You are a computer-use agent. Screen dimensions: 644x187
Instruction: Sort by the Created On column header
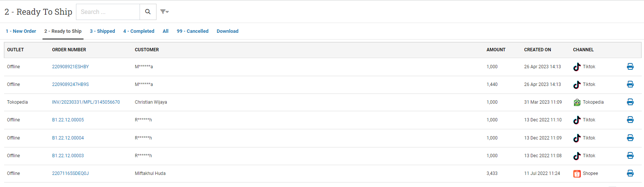tap(538, 50)
